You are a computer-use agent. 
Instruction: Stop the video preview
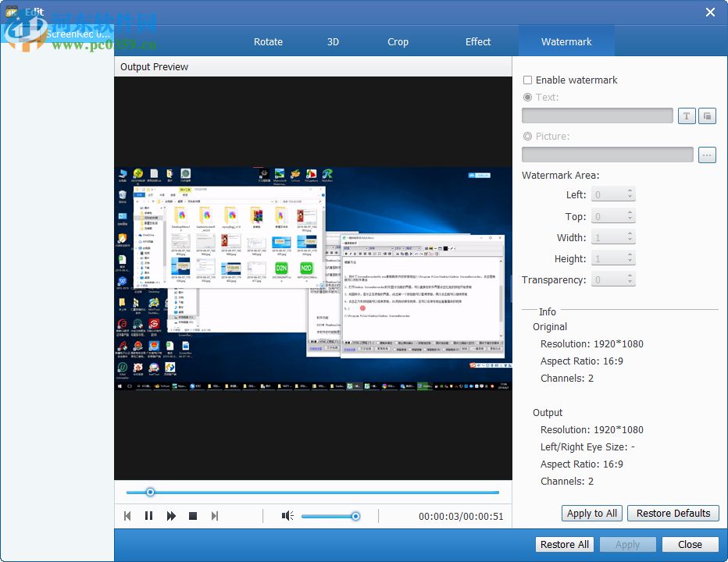[x=192, y=515]
